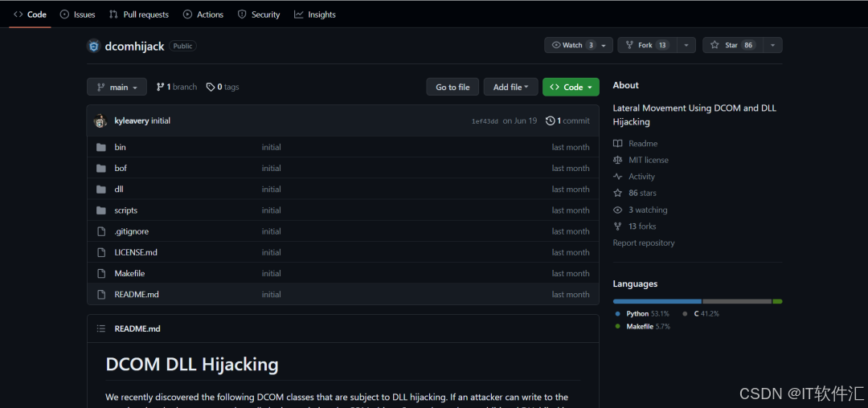Open the bof folder
868x408 pixels.
coord(121,168)
